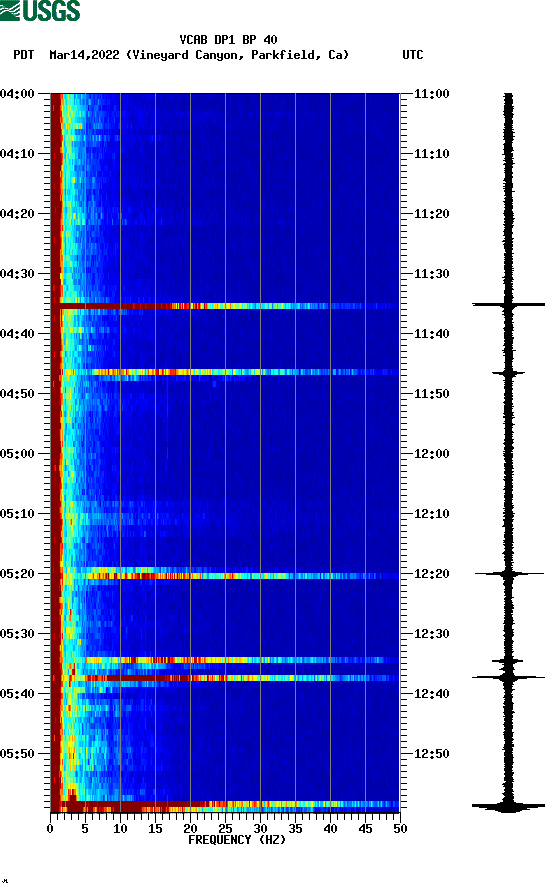Click the spectrogram event band near 04:35
This screenshot has height=892, width=552.
225,306
